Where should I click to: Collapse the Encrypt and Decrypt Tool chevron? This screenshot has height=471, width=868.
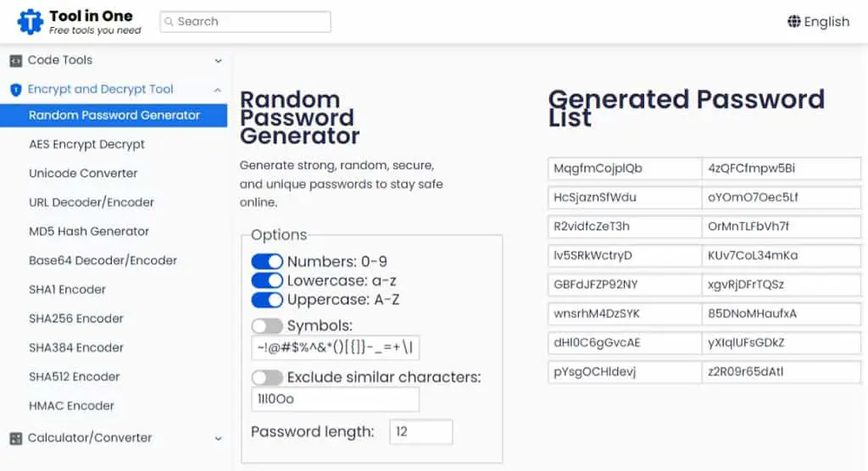[x=218, y=90]
